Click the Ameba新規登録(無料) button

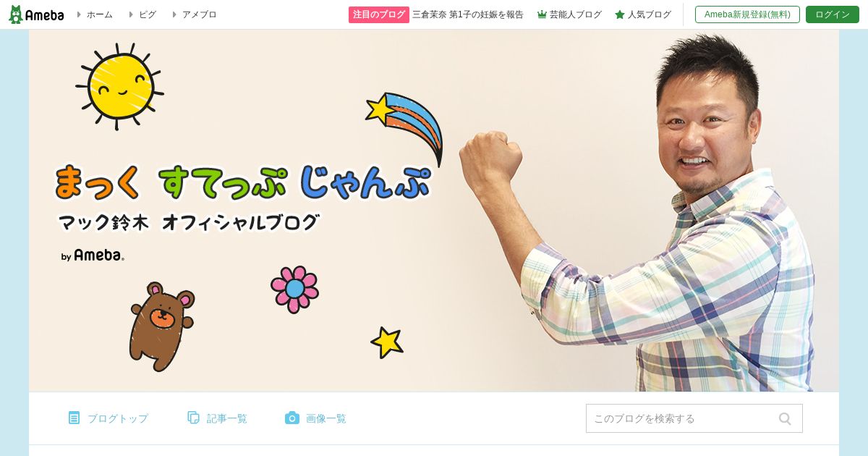point(747,14)
